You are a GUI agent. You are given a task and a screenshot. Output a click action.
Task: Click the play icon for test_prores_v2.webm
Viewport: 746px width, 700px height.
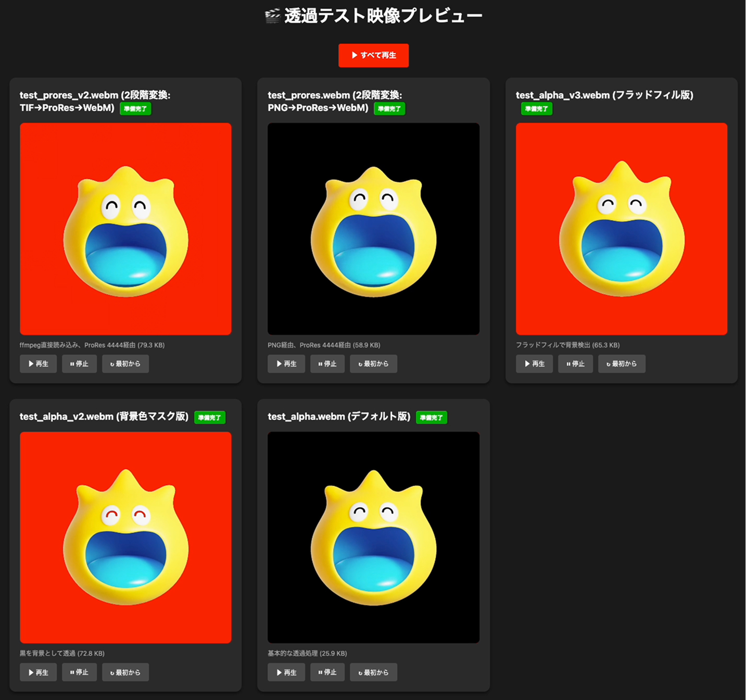click(x=31, y=364)
